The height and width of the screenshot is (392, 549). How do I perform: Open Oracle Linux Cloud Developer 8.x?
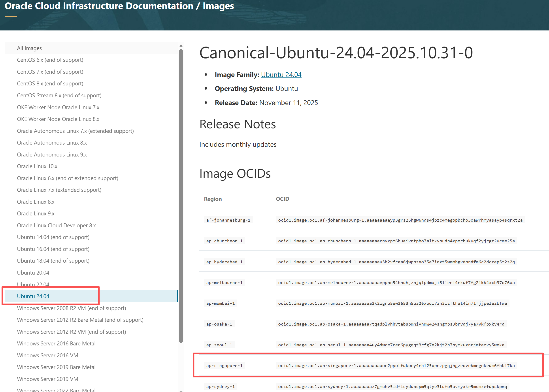point(56,225)
